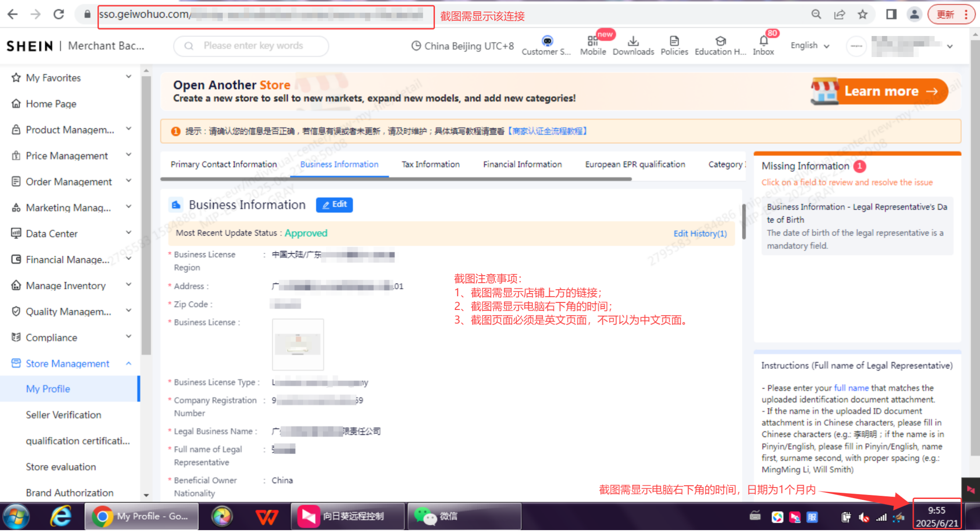The height and width of the screenshot is (531, 980).
Task: Open the English language dropdown
Action: click(809, 45)
